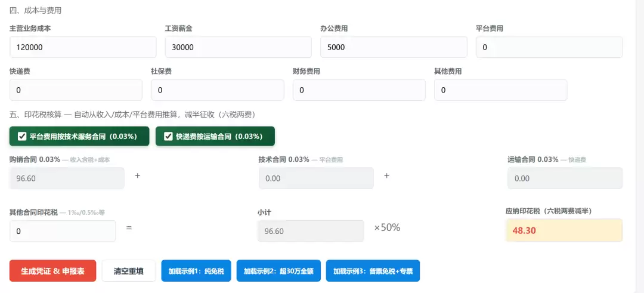Click the 社保费 input field

tap(218, 90)
